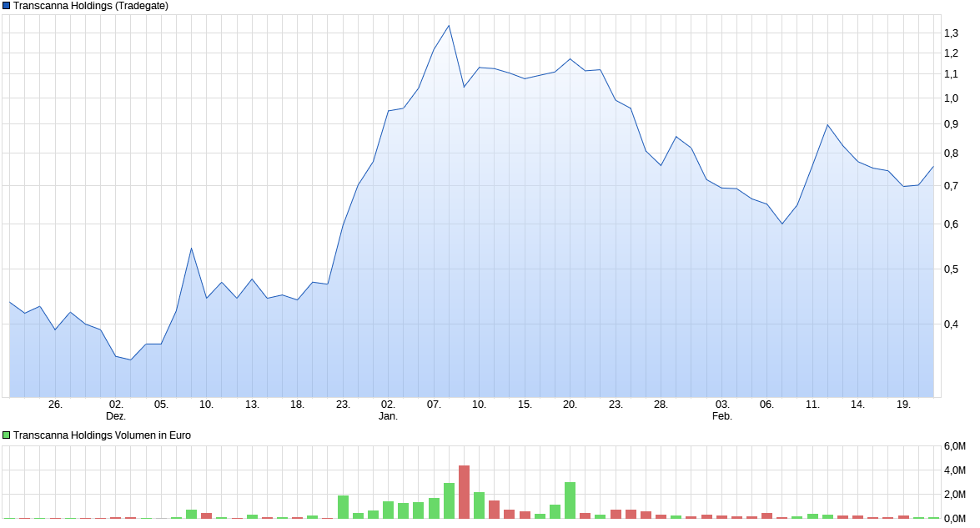
Task: Click the local price spike near 10. Dez
Action: [190, 249]
